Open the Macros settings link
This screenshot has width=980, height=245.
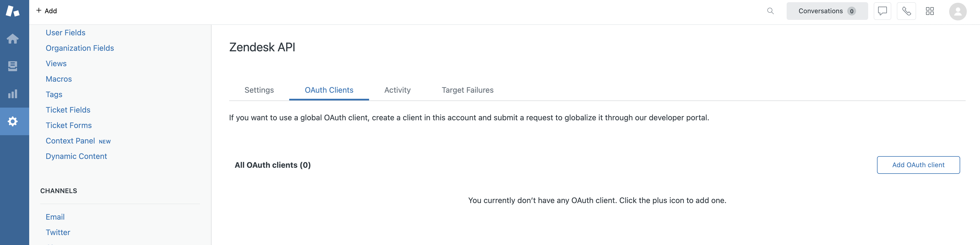[59, 79]
